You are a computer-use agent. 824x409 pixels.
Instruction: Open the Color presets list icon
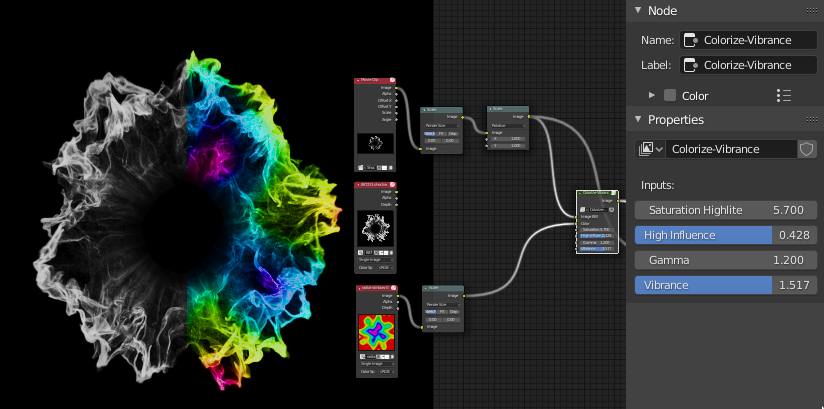[784, 95]
